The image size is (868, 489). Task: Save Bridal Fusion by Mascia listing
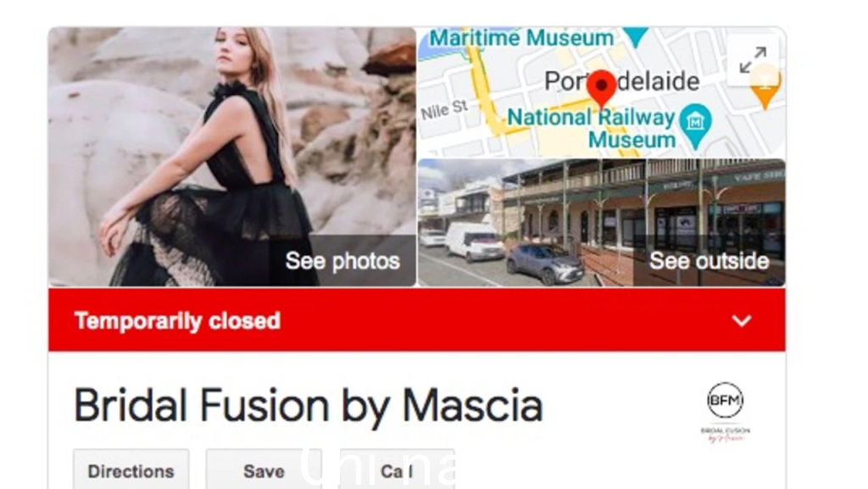tap(264, 470)
